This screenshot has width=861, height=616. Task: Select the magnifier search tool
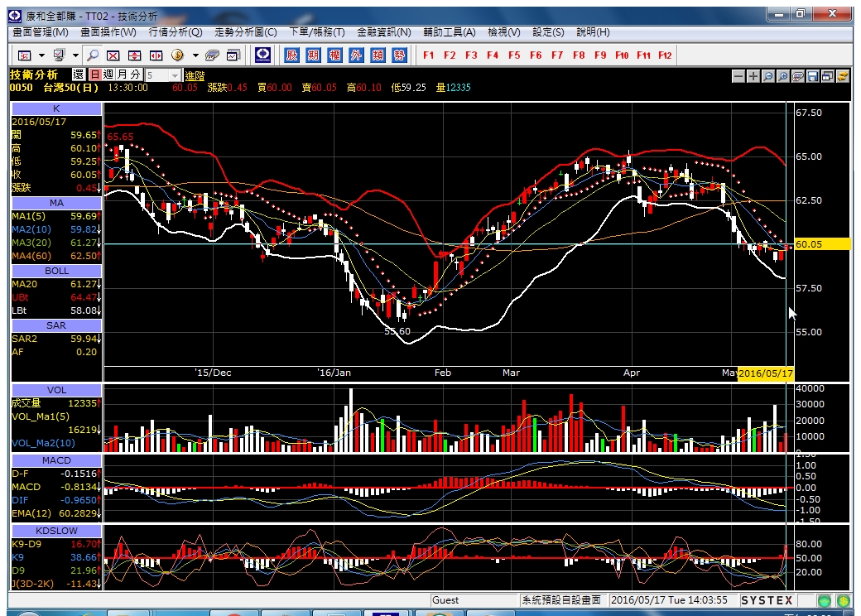[x=93, y=55]
